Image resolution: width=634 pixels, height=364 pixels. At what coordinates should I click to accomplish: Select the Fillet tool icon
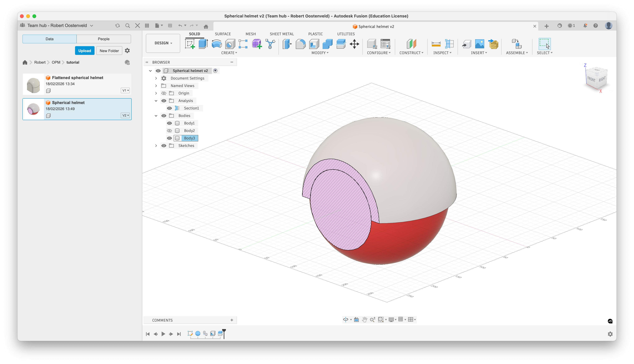(x=300, y=44)
